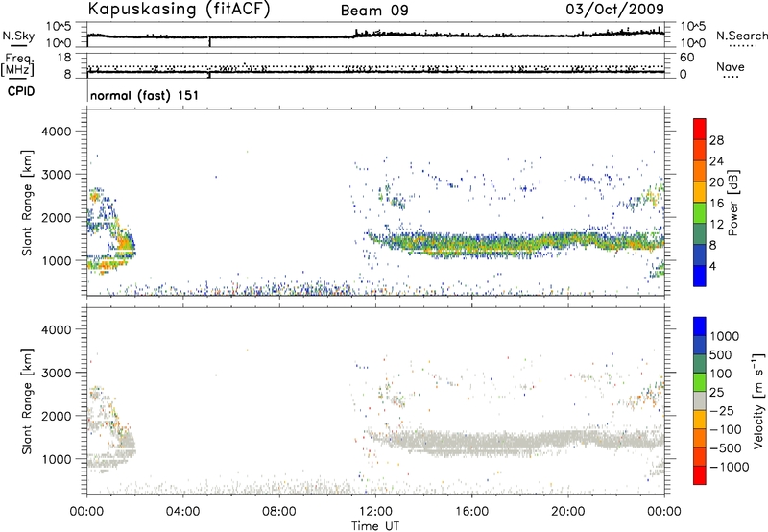The height and width of the screenshot is (532, 768).
Task: Click the 03/Oct/2009 date label
Action: [x=615, y=9]
